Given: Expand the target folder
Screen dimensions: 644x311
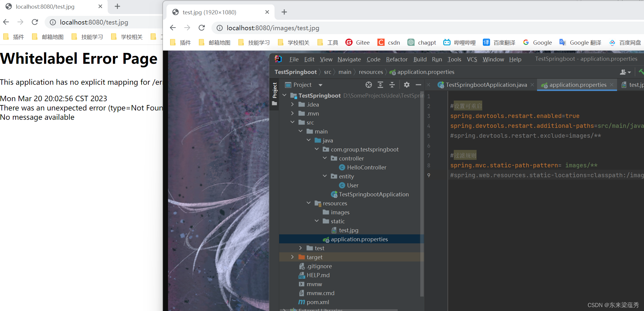Looking at the screenshot, I should [292, 257].
